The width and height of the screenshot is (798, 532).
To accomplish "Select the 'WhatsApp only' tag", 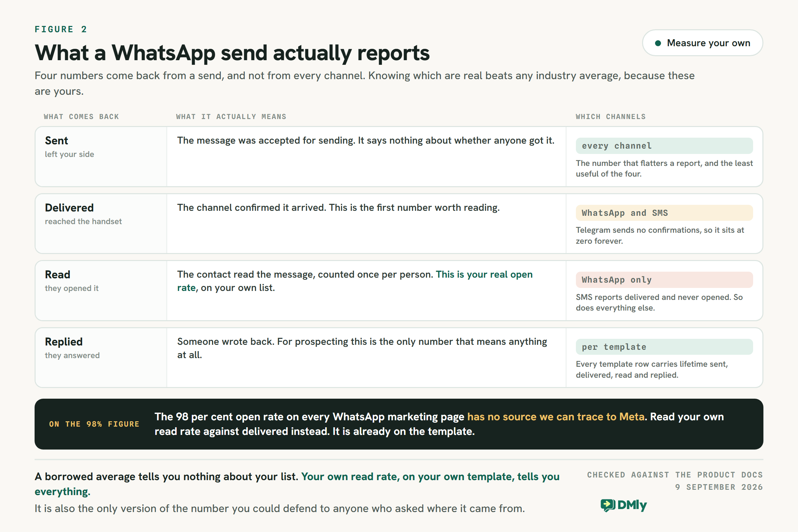I will coord(664,280).
